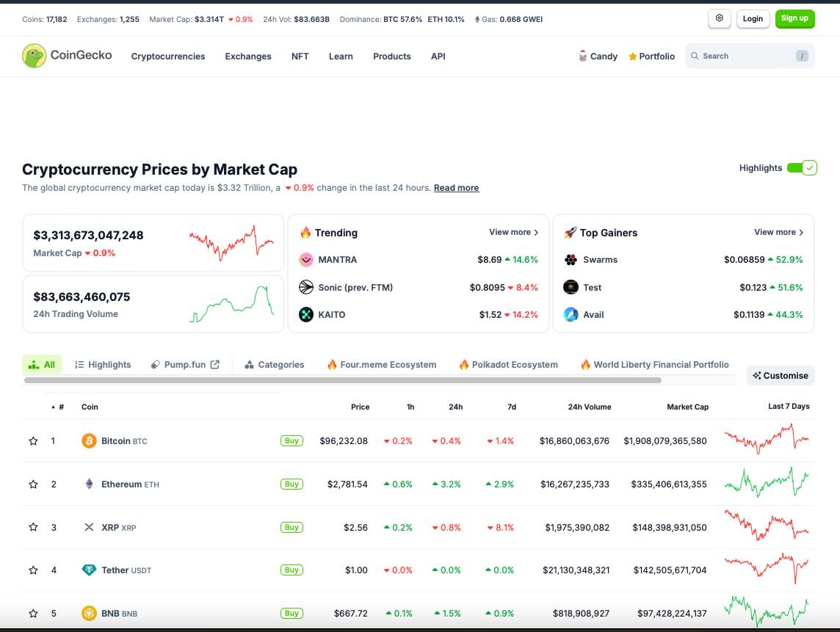The width and height of the screenshot is (840, 632).
Task: Click the KAITO coin icon
Action: 306,314
